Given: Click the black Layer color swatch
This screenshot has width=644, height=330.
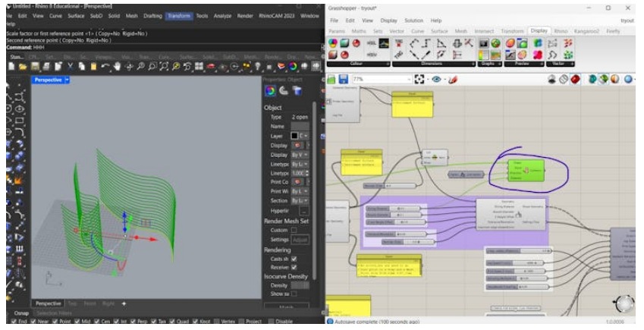Looking at the screenshot, I should (295, 136).
